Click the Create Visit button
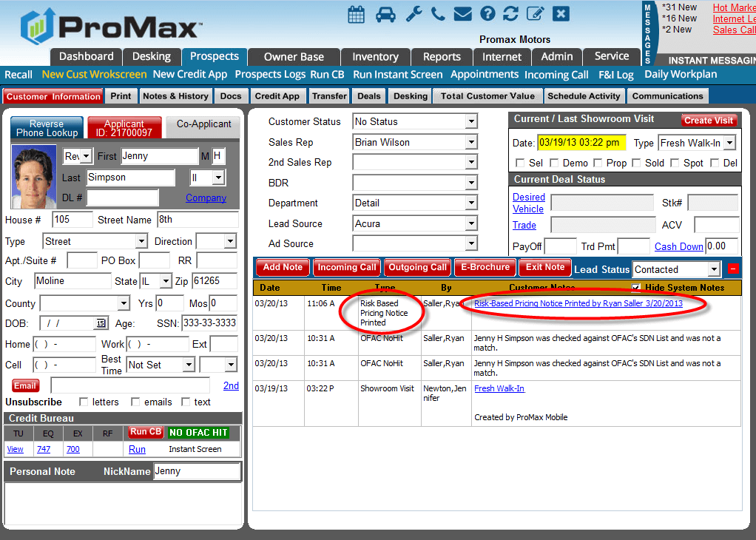Image resolution: width=756 pixels, height=540 pixels. coord(708,120)
